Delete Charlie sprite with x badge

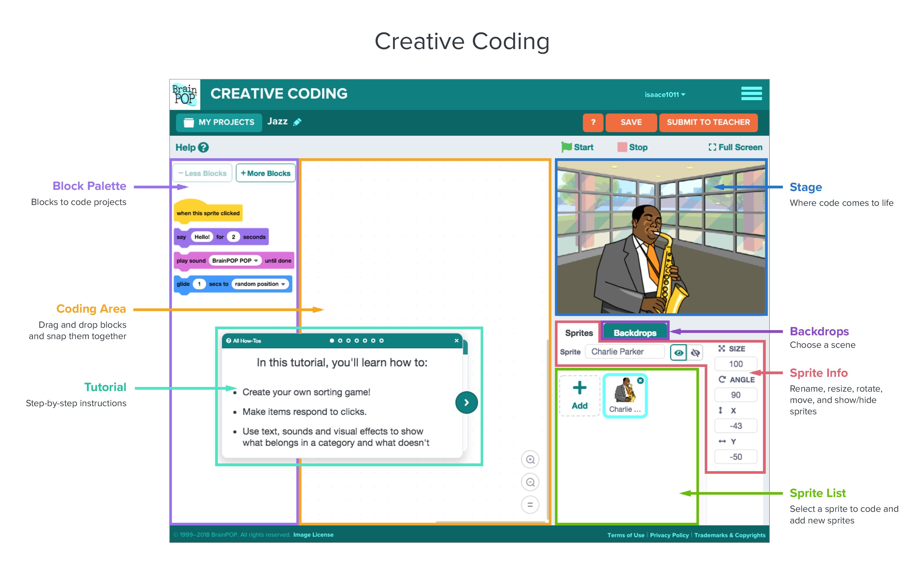pos(640,380)
